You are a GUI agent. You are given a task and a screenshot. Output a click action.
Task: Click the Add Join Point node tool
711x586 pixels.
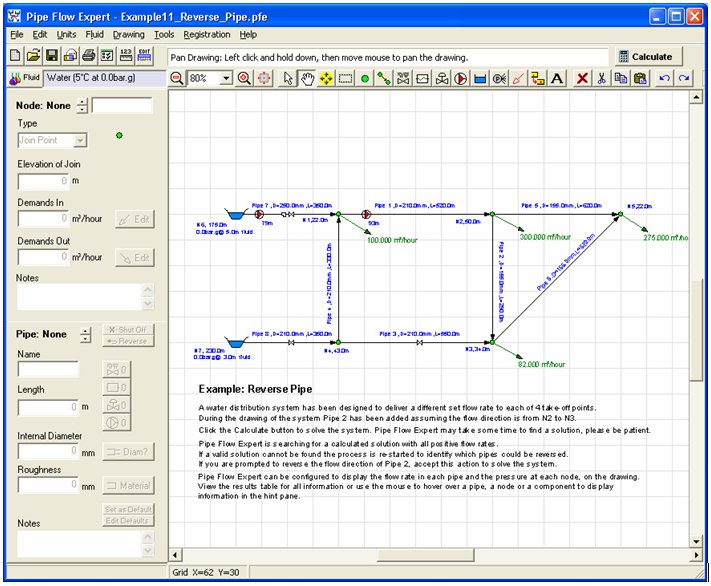coord(364,78)
